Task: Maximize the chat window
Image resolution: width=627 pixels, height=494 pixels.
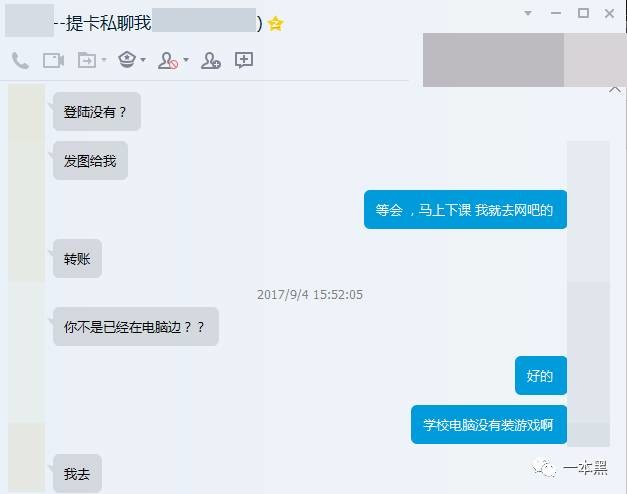Action: pyautogui.click(x=583, y=13)
